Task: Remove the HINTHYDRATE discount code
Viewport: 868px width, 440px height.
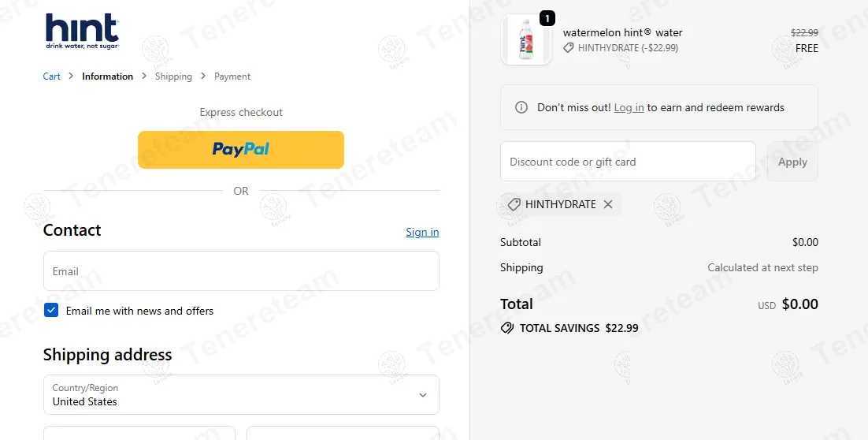Action: (608, 204)
